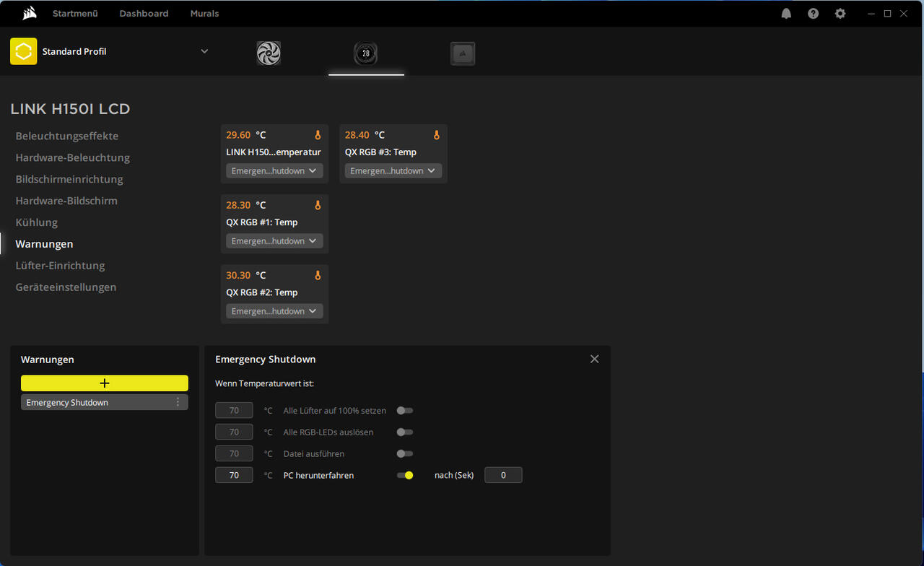Go to Kühlung section
This screenshot has height=566, width=924.
37,222
